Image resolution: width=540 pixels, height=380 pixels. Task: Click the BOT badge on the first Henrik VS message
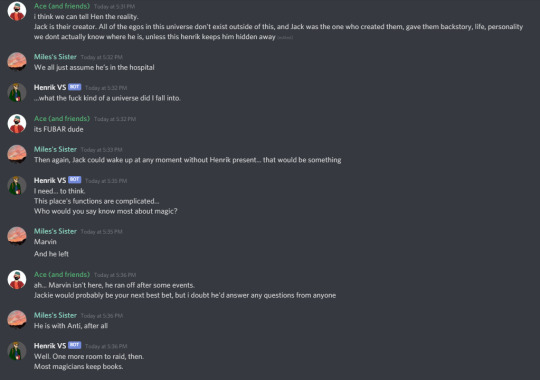point(74,87)
